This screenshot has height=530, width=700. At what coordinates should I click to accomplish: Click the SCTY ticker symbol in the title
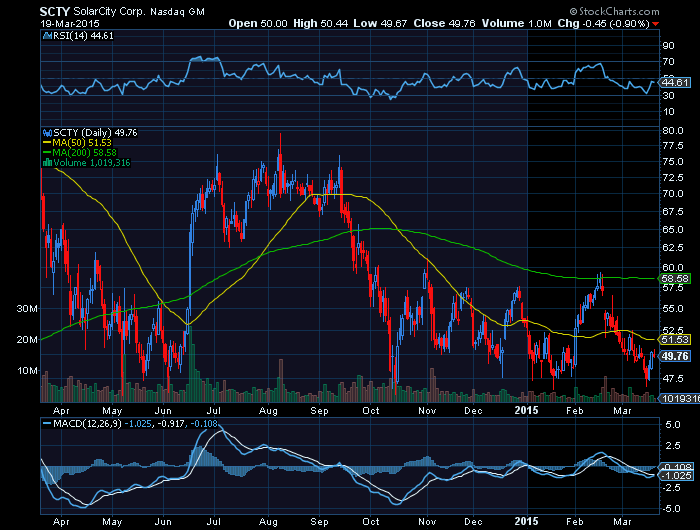pos(55,12)
